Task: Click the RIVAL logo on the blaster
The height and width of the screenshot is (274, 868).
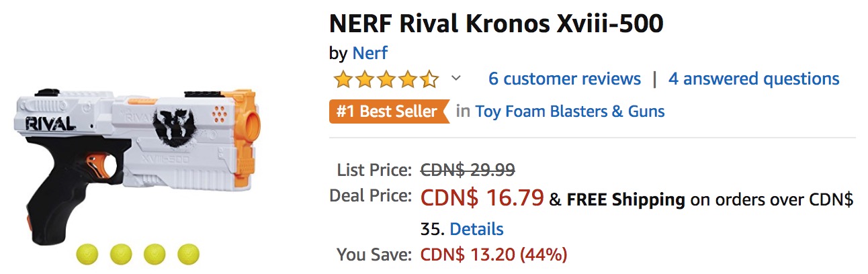Action: [48, 125]
